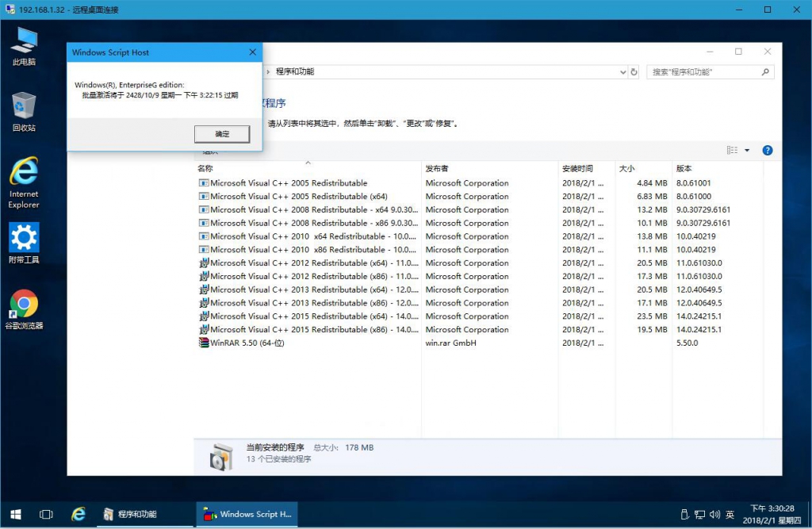This screenshot has width=812, height=529.
Task: Select the 谷歌浏览器 Chrome shortcut
Action: pyautogui.click(x=24, y=310)
